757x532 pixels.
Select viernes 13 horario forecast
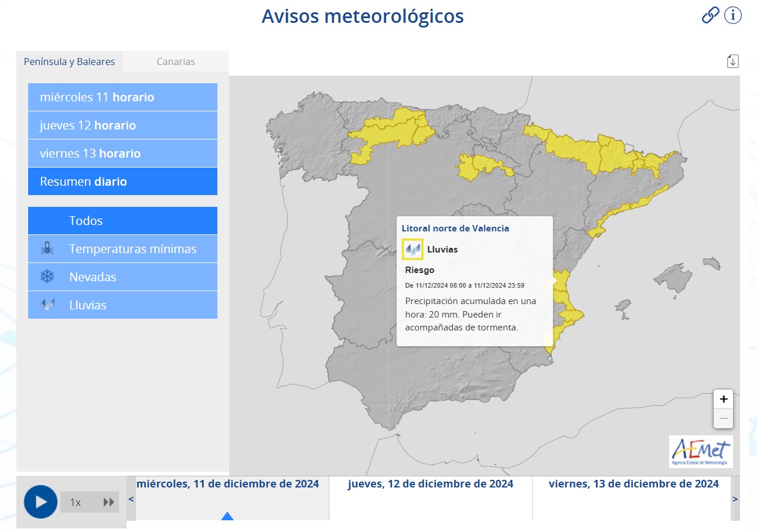[122, 154]
